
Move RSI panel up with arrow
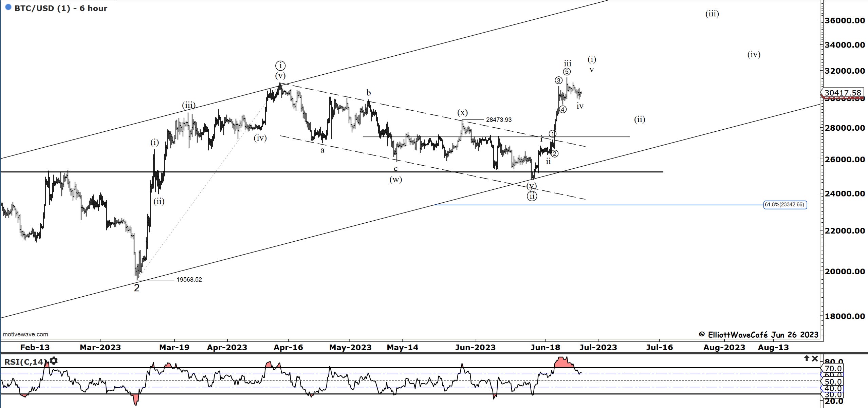click(x=807, y=358)
